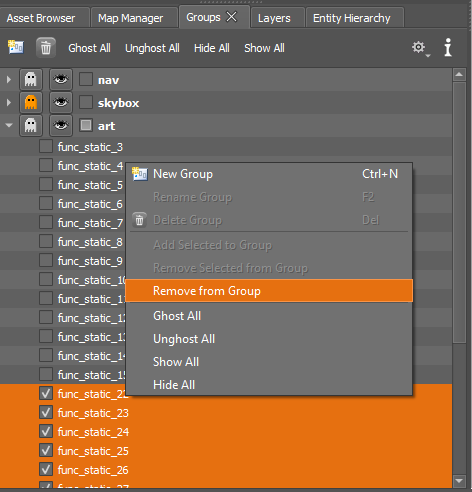This screenshot has height=492, width=472.
Task: Click Hide All in toolbar
Action: point(212,48)
